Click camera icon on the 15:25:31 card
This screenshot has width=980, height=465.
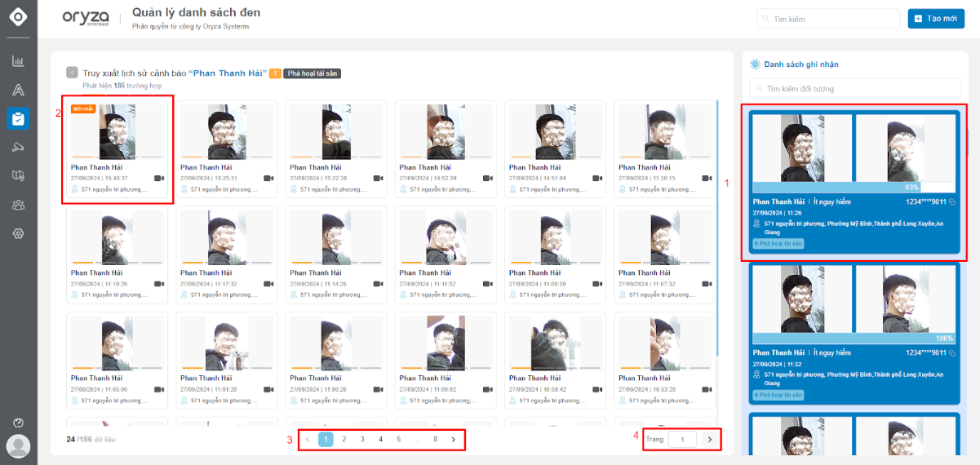point(268,178)
